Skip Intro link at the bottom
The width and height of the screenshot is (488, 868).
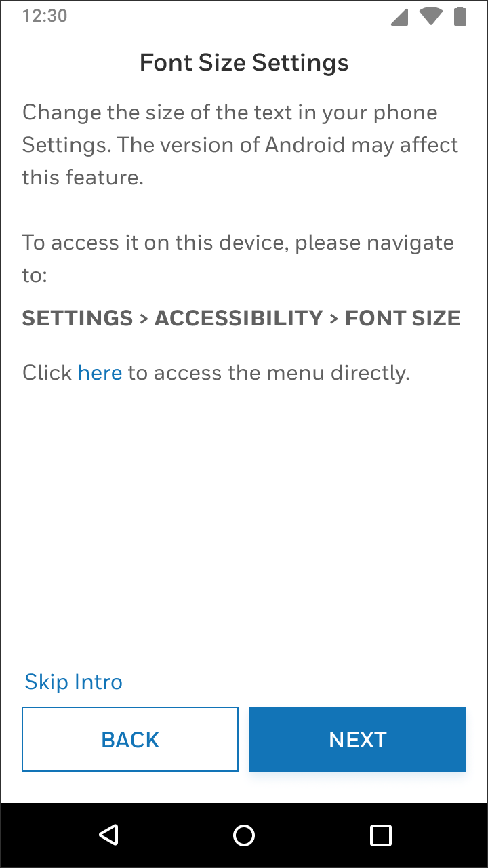(73, 682)
